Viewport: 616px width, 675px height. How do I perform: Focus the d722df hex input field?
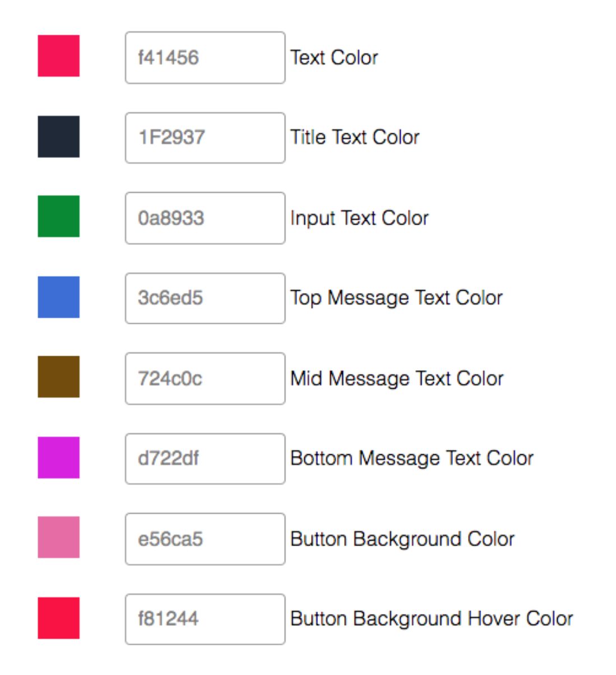tap(205, 459)
